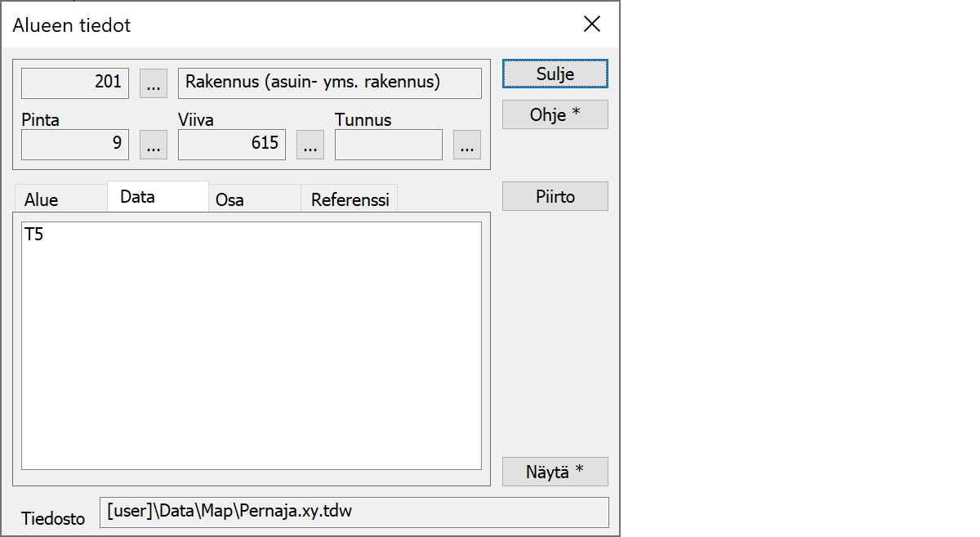Click the area code field showing 201
This screenshot has width=980, height=537.
point(75,83)
